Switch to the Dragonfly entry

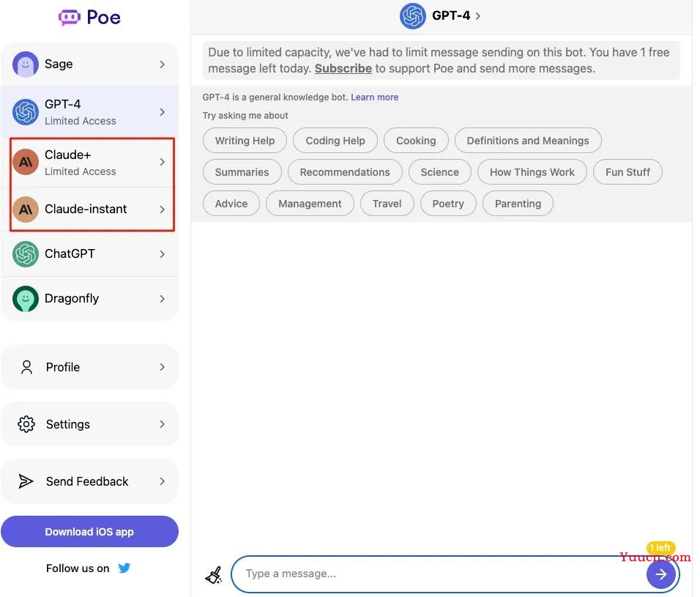point(90,298)
